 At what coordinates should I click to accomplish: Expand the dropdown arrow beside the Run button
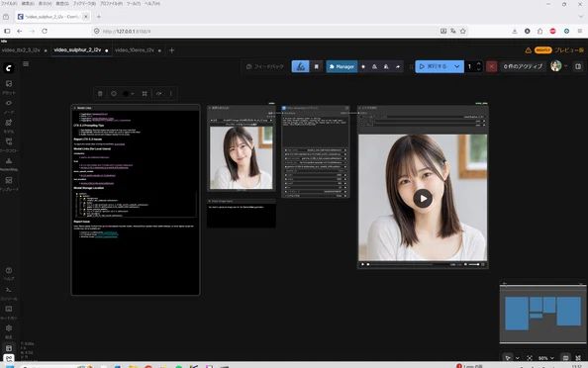[x=457, y=66]
